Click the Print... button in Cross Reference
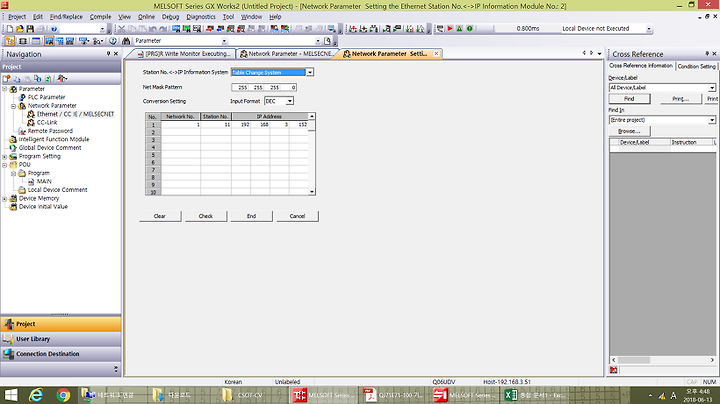 [x=681, y=99]
